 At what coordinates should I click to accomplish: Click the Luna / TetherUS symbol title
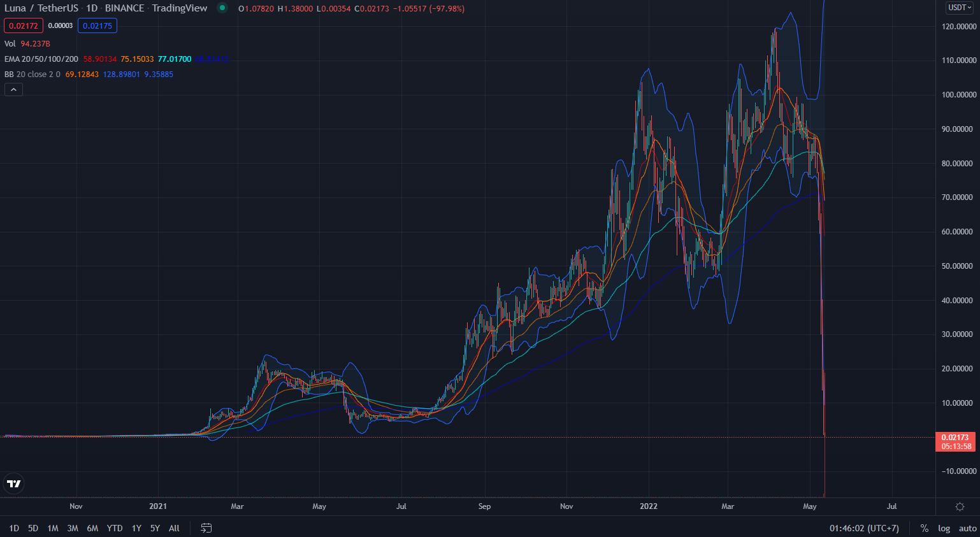pos(41,8)
